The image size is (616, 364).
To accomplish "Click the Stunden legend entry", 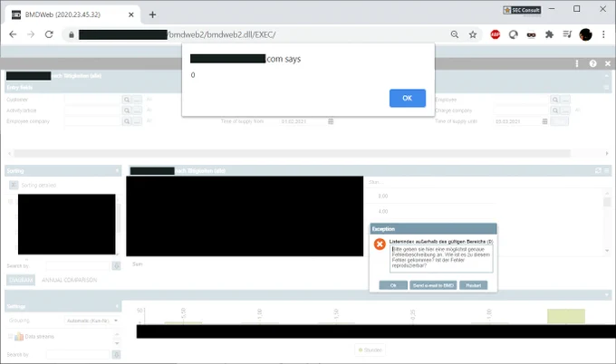I will coord(371,350).
